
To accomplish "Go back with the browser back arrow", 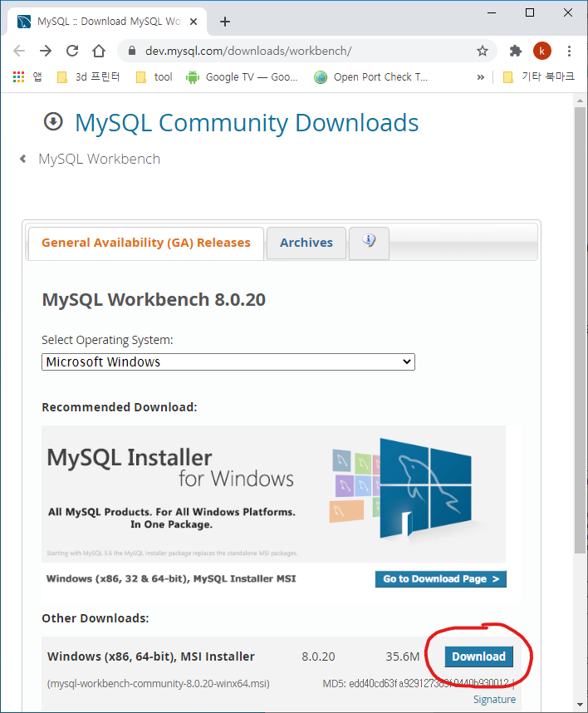I will [19, 51].
